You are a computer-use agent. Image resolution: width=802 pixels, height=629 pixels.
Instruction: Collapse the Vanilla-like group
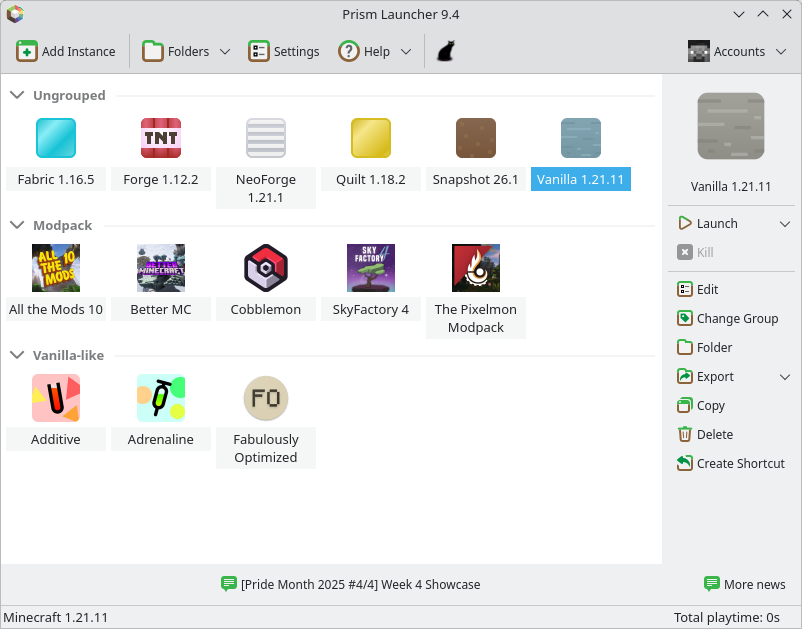[x=17, y=356]
